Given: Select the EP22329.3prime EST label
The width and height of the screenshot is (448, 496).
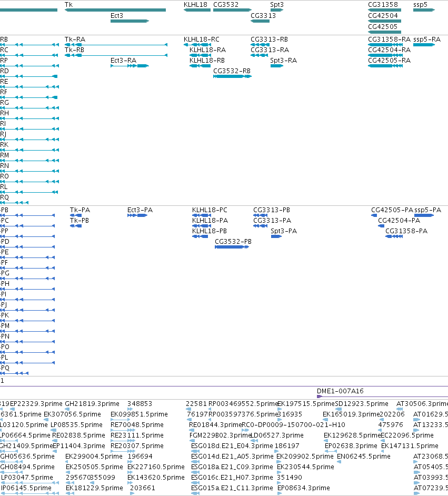Looking at the screenshot, I should [36, 404].
